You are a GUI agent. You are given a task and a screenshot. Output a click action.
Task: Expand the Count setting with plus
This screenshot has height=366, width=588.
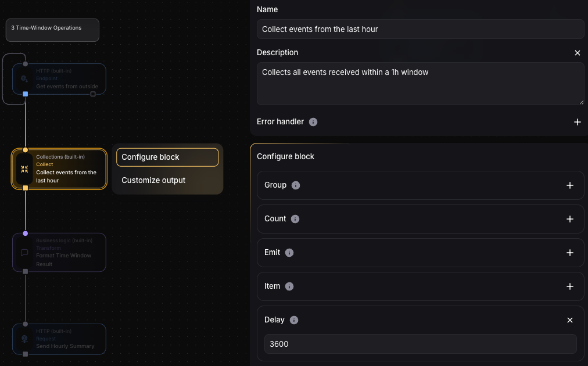pyautogui.click(x=569, y=219)
